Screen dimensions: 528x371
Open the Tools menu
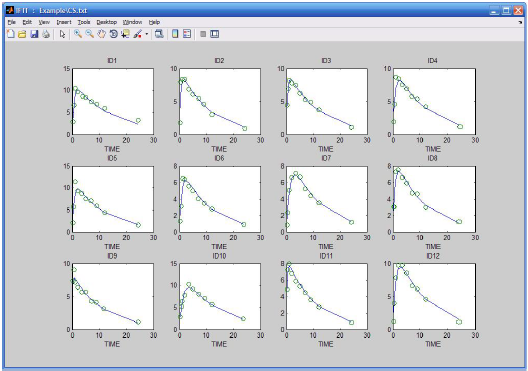[x=84, y=22]
